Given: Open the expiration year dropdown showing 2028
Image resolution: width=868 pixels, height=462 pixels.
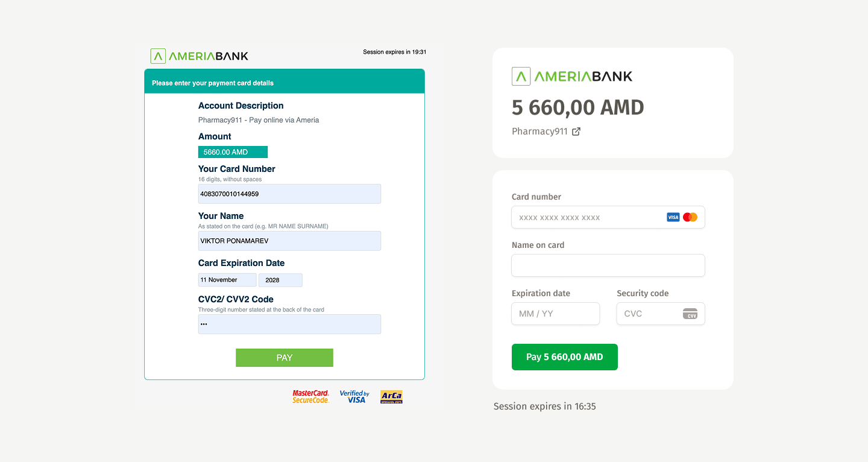Looking at the screenshot, I should pyautogui.click(x=280, y=280).
